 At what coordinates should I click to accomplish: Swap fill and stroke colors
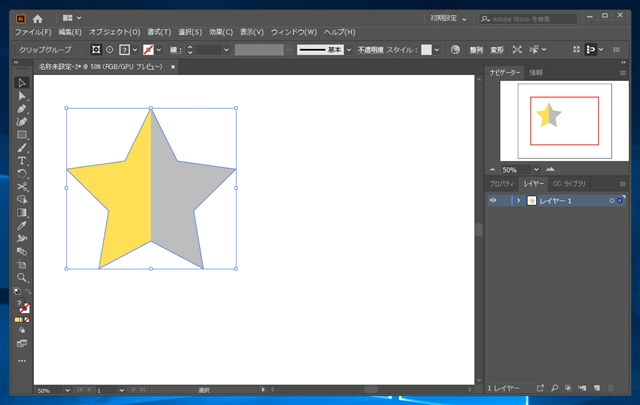[x=28, y=291]
